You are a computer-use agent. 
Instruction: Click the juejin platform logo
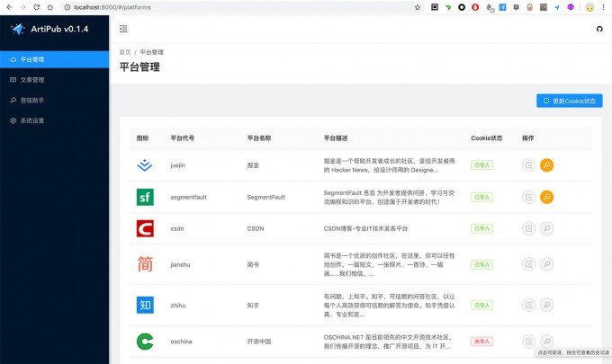click(145, 165)
